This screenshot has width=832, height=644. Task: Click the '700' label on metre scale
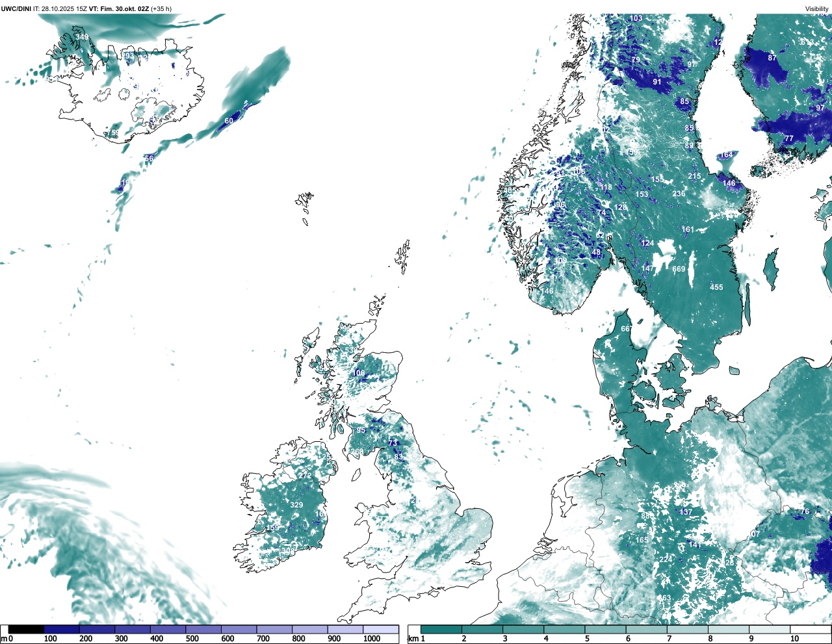(263, 639)
